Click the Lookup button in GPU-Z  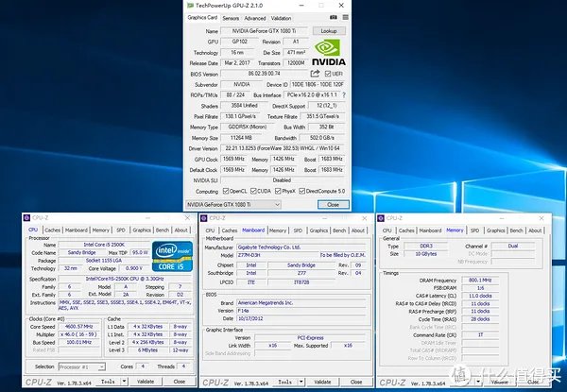[329, 31]
